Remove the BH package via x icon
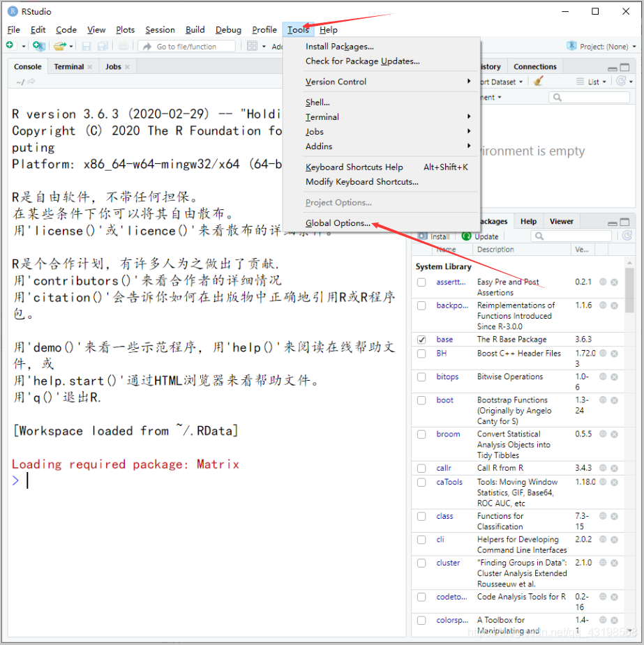The height and width of the screenshot is (645, 644). 615,354
